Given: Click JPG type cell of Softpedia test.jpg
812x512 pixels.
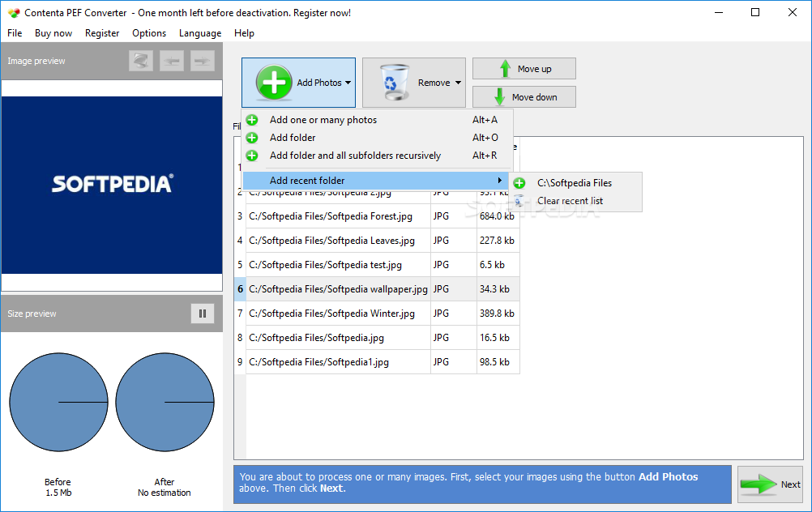Looking at the screenshot, I should point(454,265).
